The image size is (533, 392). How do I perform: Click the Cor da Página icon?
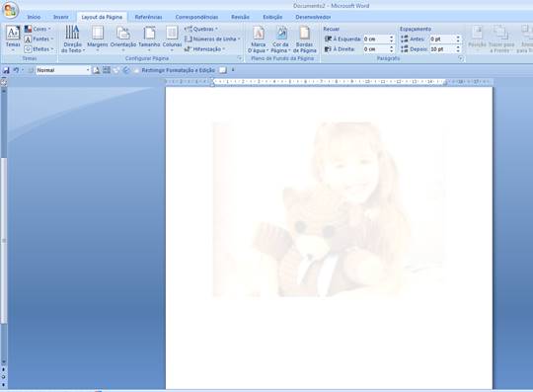[280, 33]
